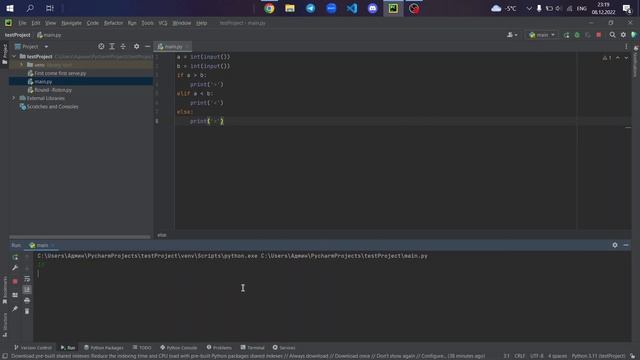Clear all console output with the trash icon
The image size is (640, 360).
pos(27,311)
